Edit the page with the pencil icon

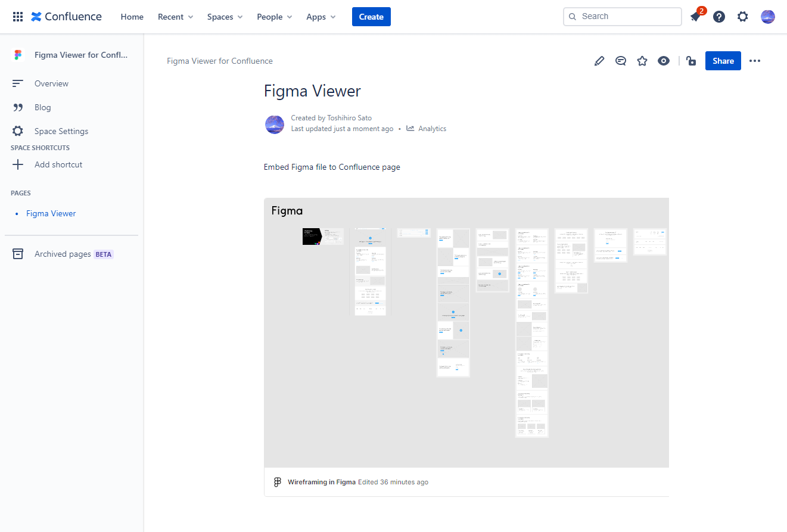(x=599, y=61)
